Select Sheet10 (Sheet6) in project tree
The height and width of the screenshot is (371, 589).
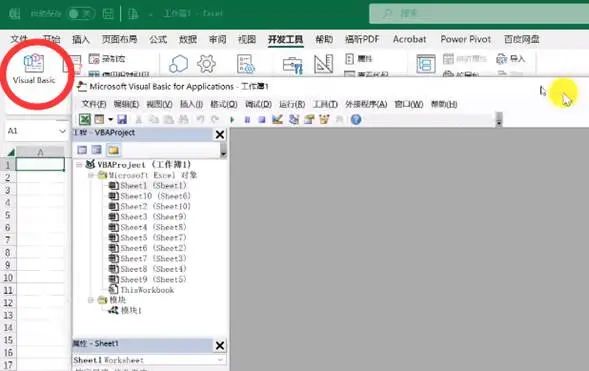tap(149, 196)
